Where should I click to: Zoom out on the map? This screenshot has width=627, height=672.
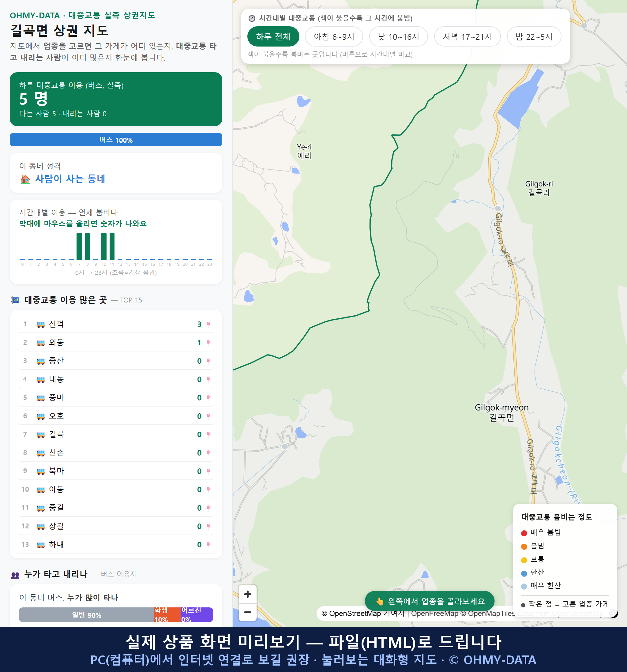247,612
